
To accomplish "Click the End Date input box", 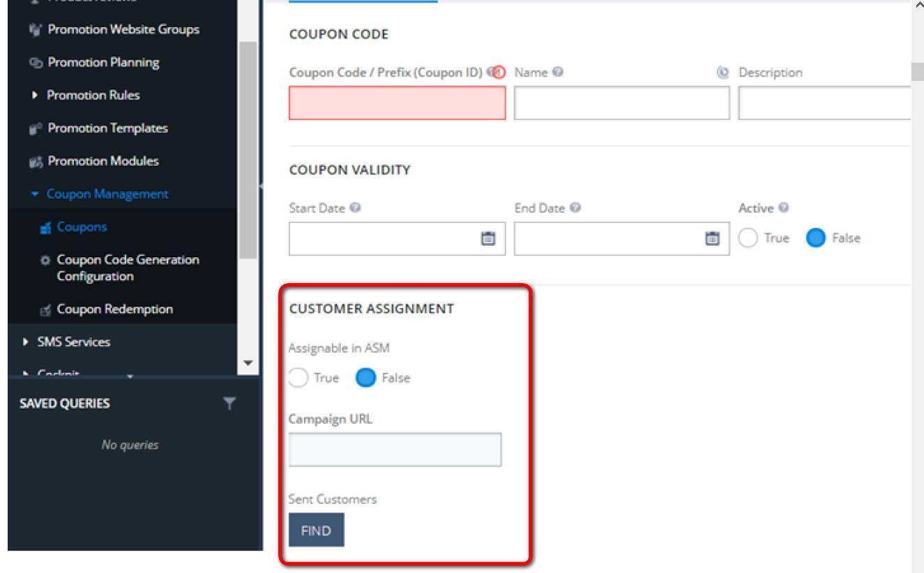I will tap(621, 238).
